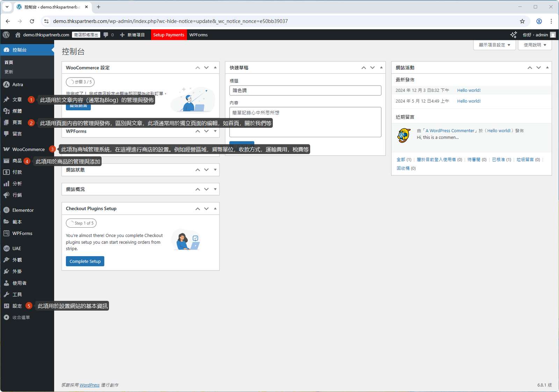
Task: Open 媒體 media library icon
Action: point(6,111)
